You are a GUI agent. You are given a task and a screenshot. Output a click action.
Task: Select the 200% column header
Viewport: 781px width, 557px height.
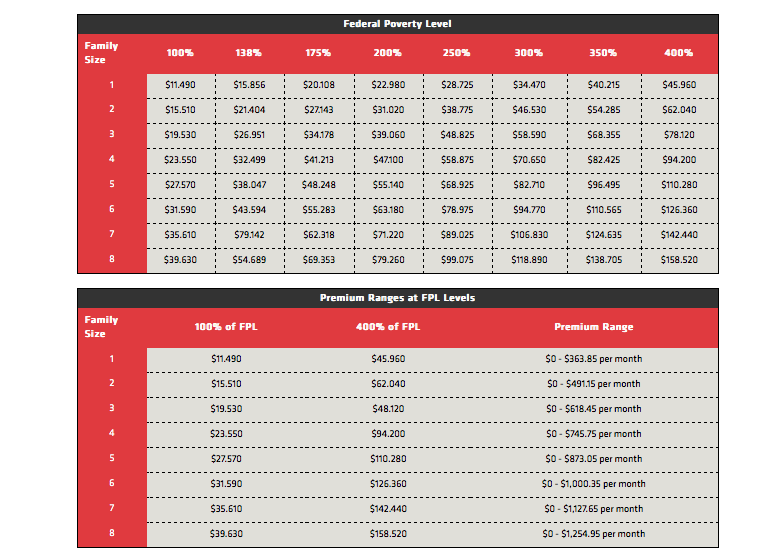[388, 53]
